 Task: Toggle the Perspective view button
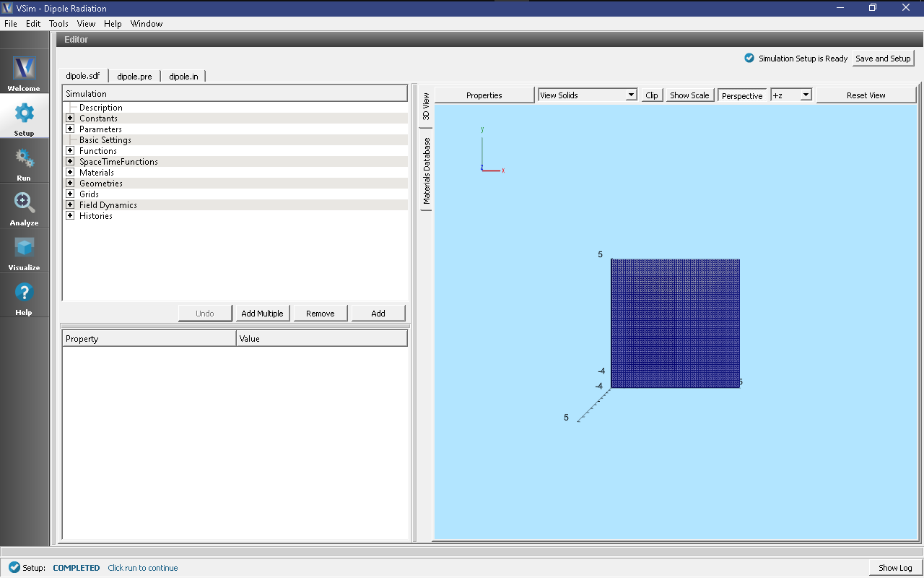[741, 95]
